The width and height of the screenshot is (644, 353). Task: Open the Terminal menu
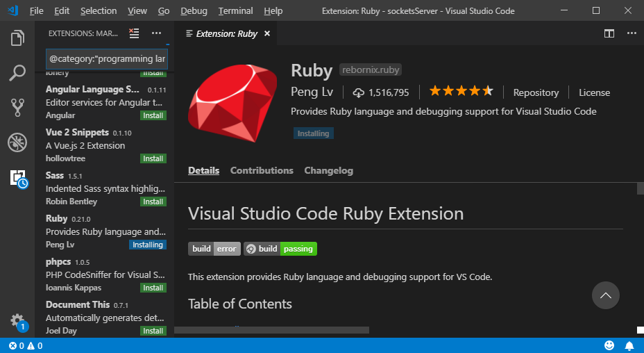point(235,10)
